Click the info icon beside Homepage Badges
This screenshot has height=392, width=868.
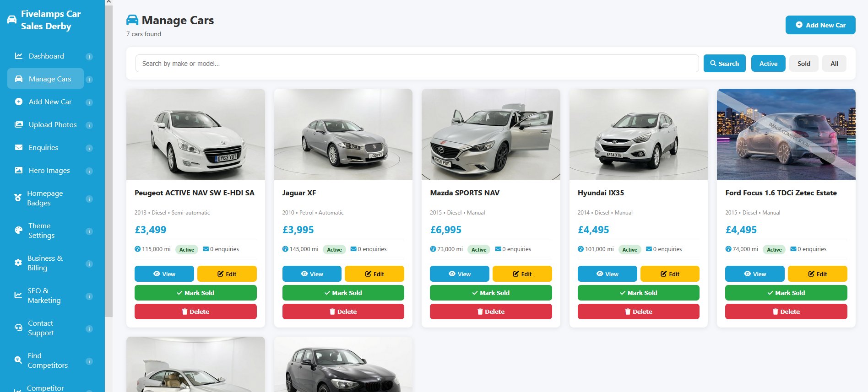point(89,199)
